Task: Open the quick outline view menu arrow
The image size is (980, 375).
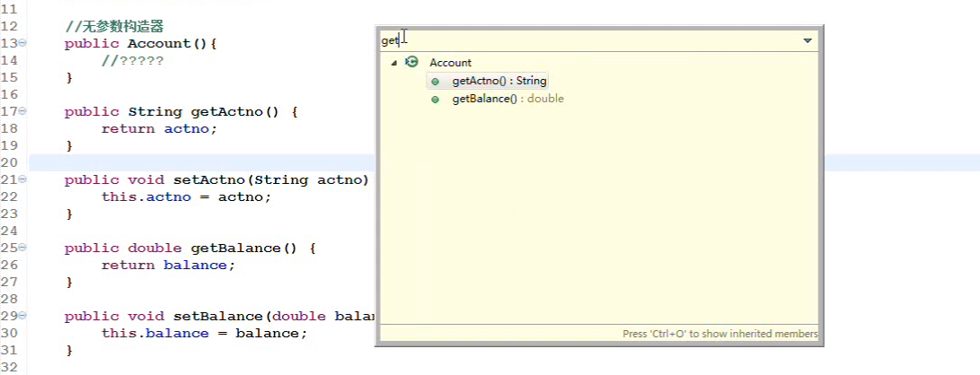Action: click(x=808, y=40)
